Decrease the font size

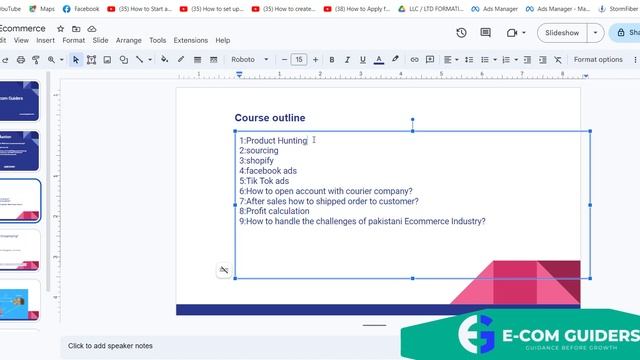tap(284, 60)
